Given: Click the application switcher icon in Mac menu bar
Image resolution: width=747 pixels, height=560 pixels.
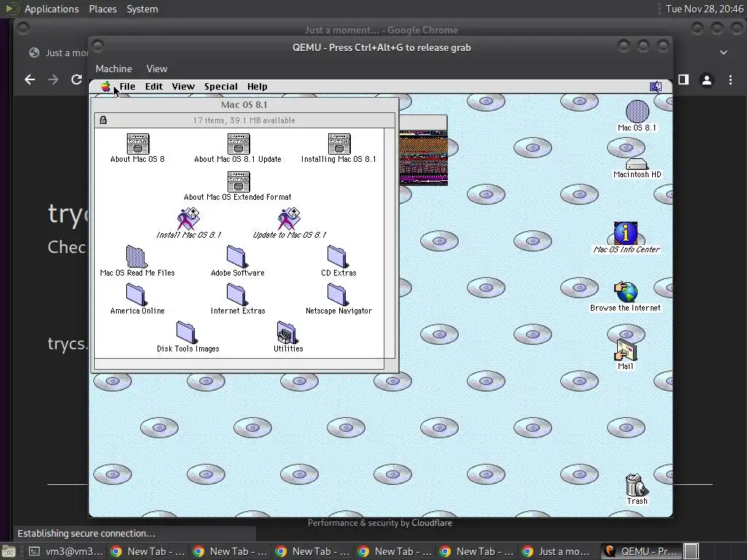Looking at the screenshot, I should (656, 87).
